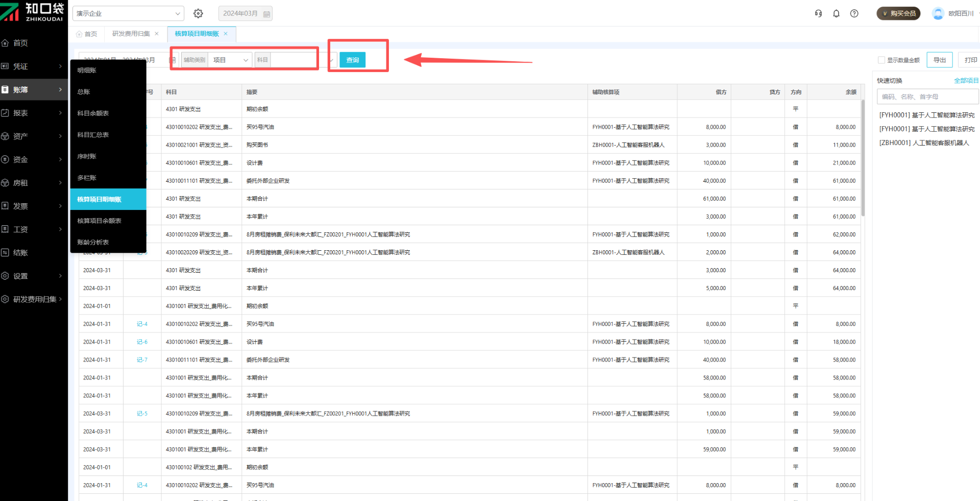Open voucher link 记-7
The width and height of the screenshot is (980, 501).
click(142, 360)
